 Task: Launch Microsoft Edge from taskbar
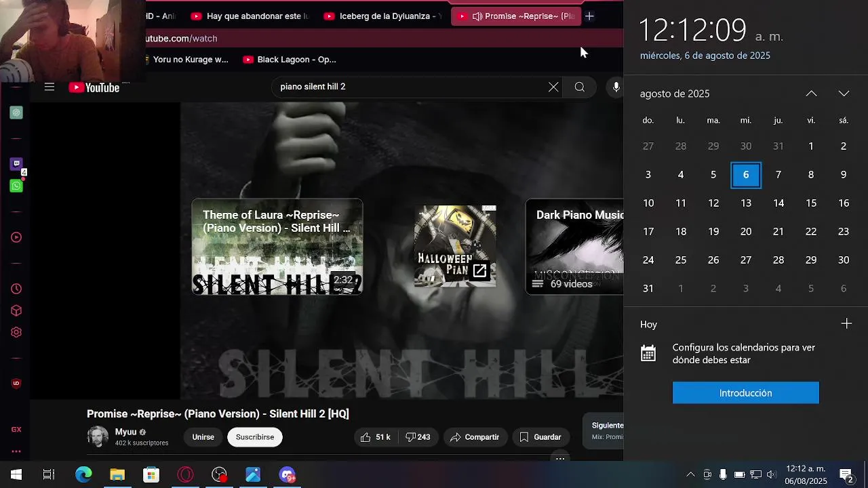[x=83, y=474]
